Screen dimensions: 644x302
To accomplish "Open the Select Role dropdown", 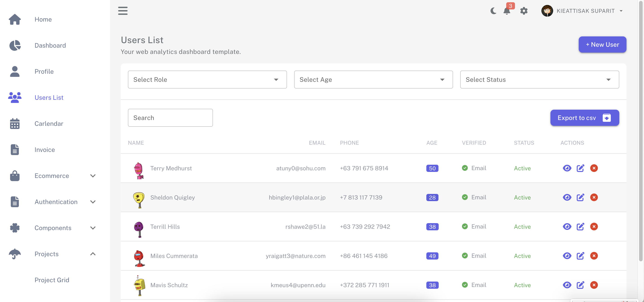I will point(207,79).
